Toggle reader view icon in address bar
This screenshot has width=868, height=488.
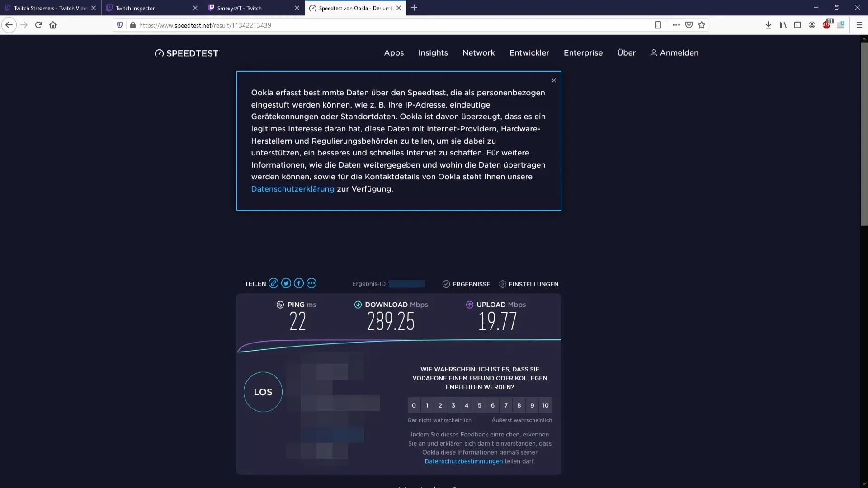[658, 25]
